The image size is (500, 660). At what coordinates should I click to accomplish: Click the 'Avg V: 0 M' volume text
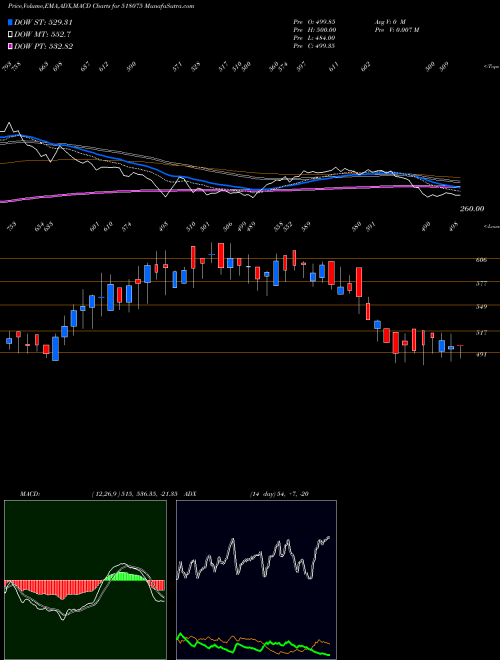(390, 21)
